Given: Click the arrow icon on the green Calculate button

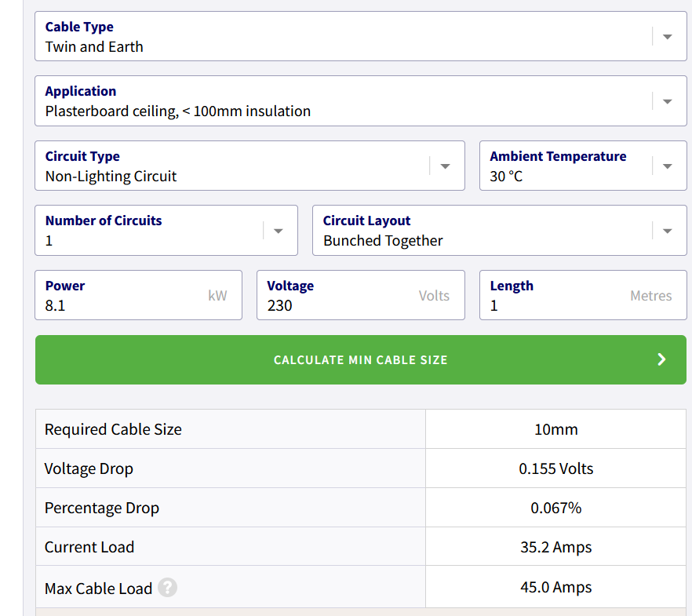Looking at the screenshot, I should pyautogui.click(x=661, y=359).
